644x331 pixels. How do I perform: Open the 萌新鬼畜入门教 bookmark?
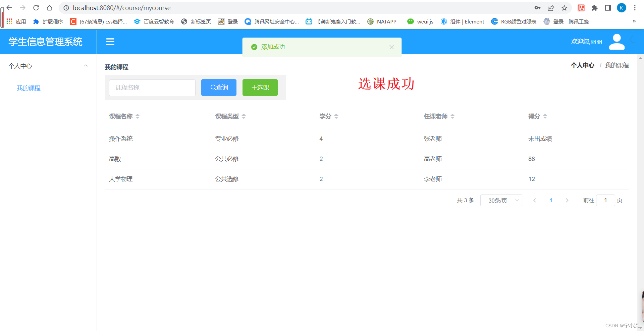333,21
